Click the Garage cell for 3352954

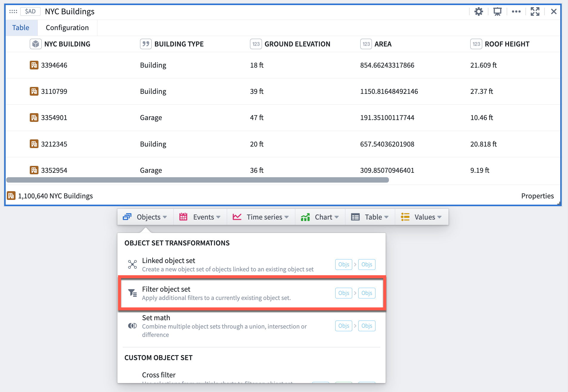click(151, 170)
